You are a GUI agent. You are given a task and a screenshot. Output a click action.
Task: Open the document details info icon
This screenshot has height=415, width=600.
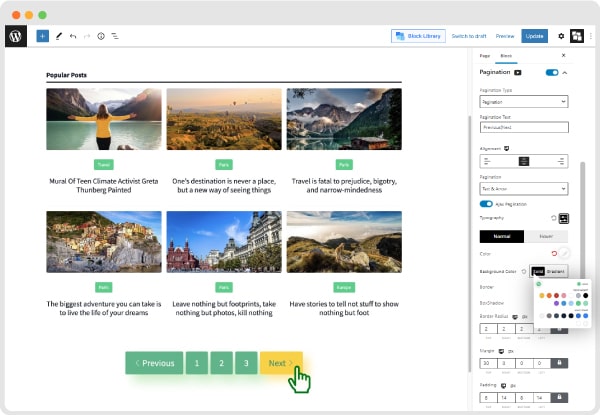(101, 36)
